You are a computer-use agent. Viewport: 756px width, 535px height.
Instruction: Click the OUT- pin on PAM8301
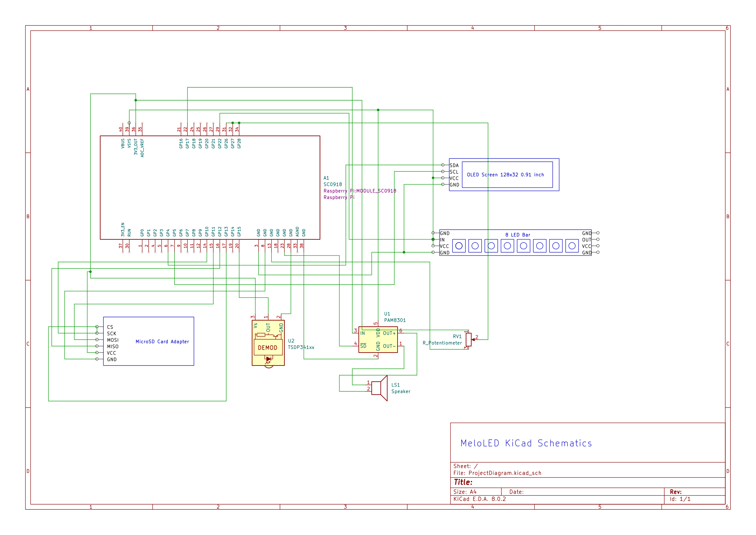click(389, 346)
